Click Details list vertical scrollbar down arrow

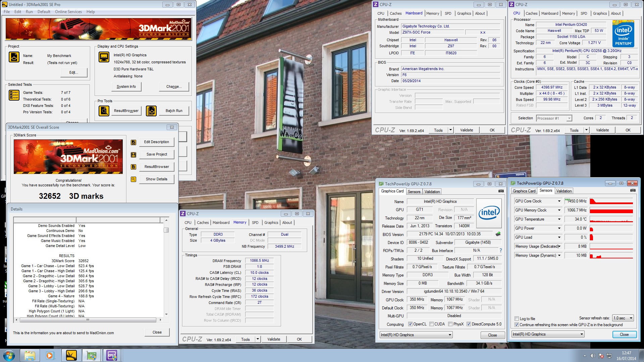tap(166, 314)
